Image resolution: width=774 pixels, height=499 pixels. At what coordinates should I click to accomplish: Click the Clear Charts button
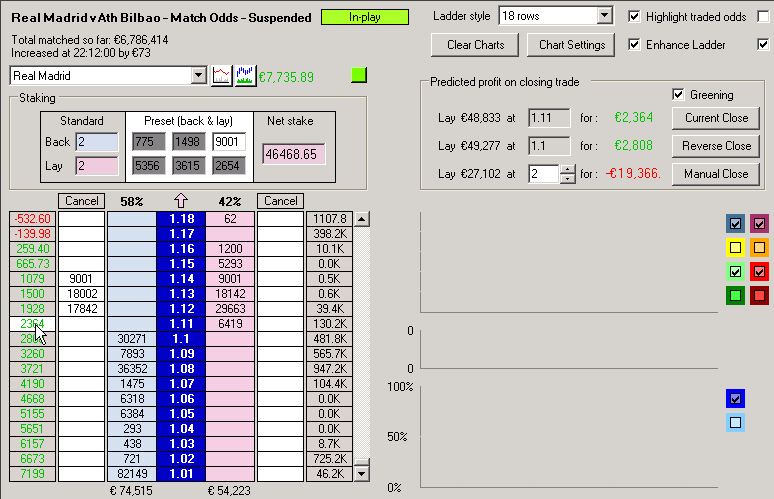(475, 45)
